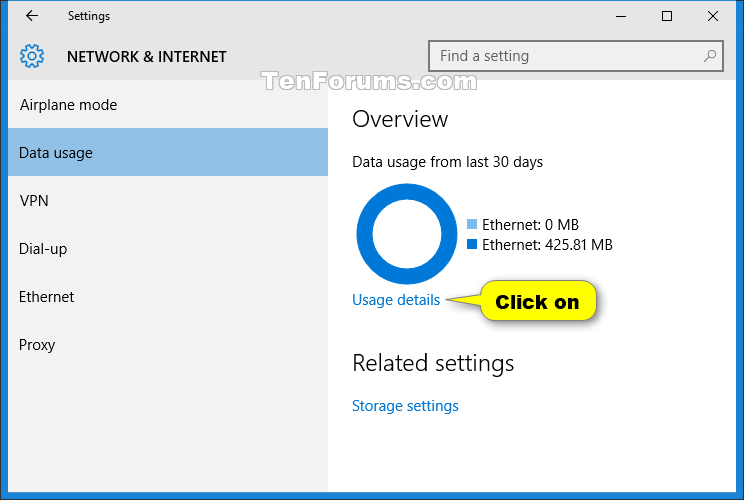This screenshot has height=500, width=744.
Task: Close the Settings window
Action: pyautogui.click(x=713, y=16)
